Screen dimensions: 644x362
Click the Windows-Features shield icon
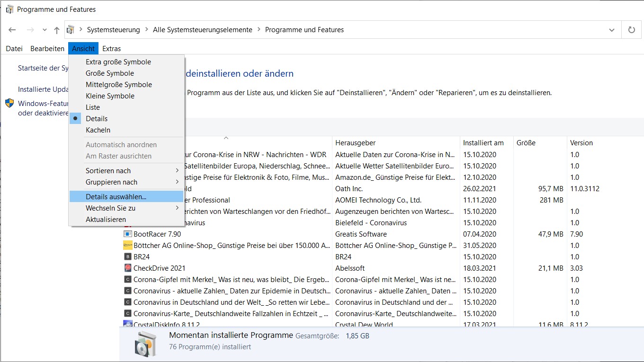coord(9,104)
